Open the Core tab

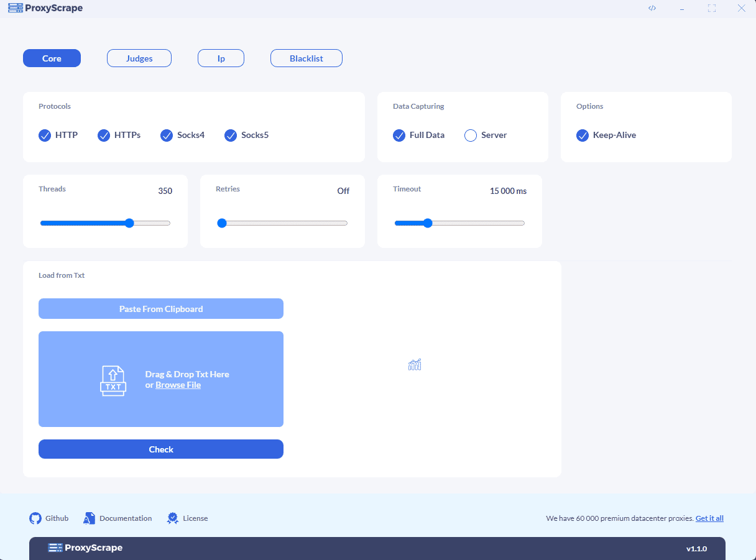pyautogui.click(x=52, y=58)
